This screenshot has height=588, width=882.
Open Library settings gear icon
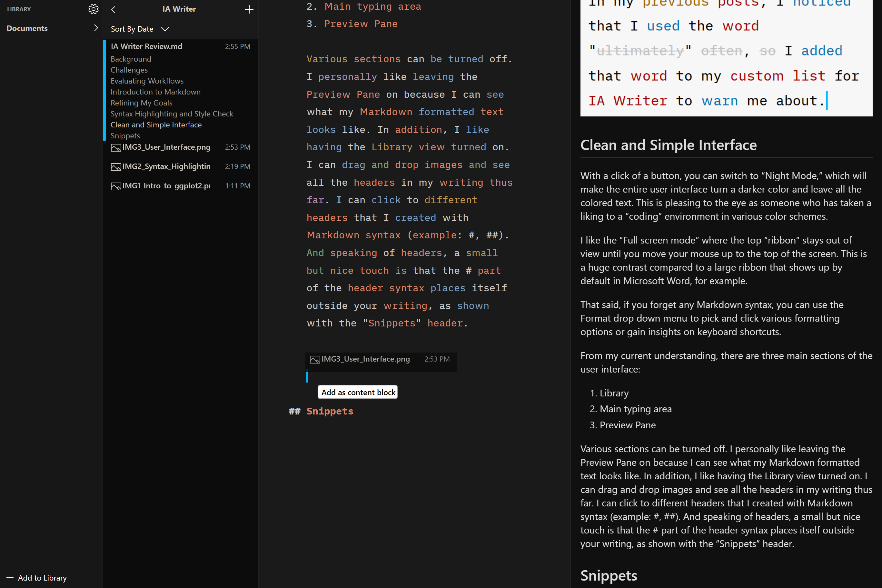click(x=93, y=9)
